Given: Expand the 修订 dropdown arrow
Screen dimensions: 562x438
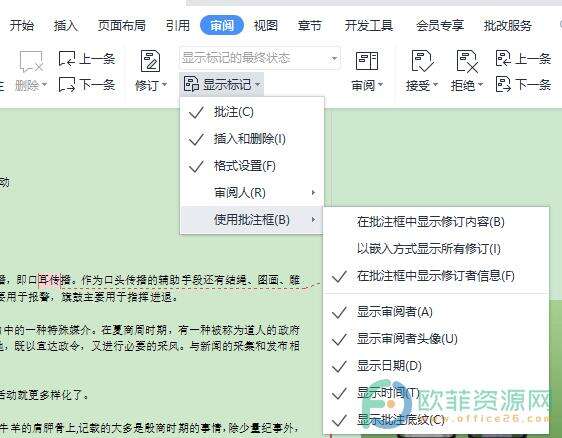Looking at the screenshot, I should click(x=165, y=85).
